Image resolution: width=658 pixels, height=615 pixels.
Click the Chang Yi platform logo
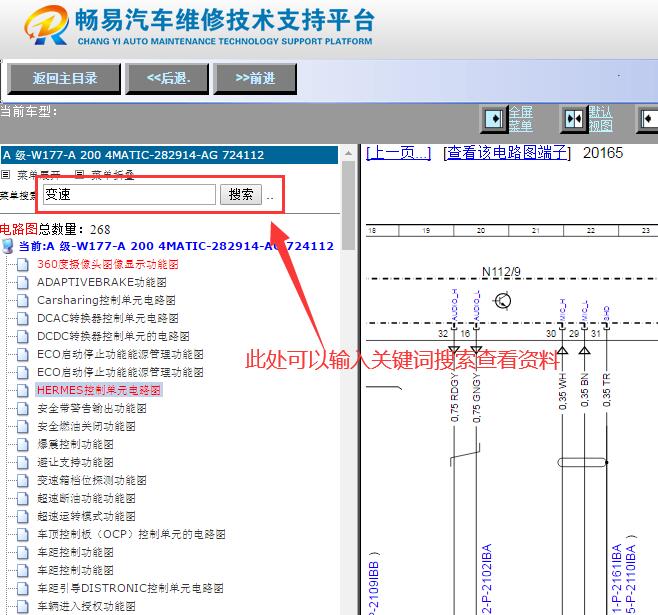(x=47, y=25)
